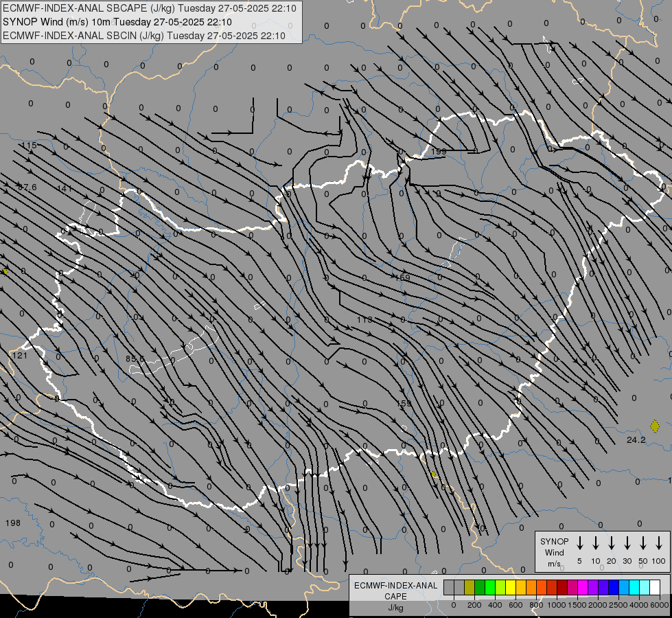Click the 10 m/s wind arrow in legend

tap(596, 542)
